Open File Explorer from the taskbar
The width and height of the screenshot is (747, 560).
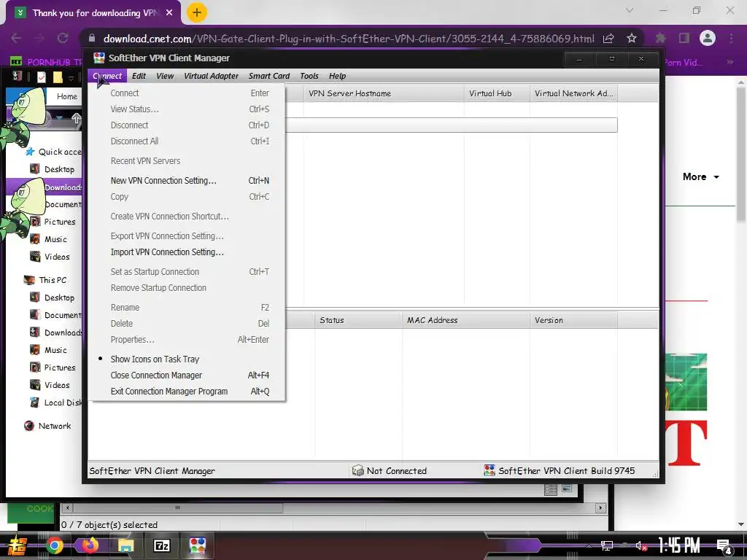coord(126,545)
